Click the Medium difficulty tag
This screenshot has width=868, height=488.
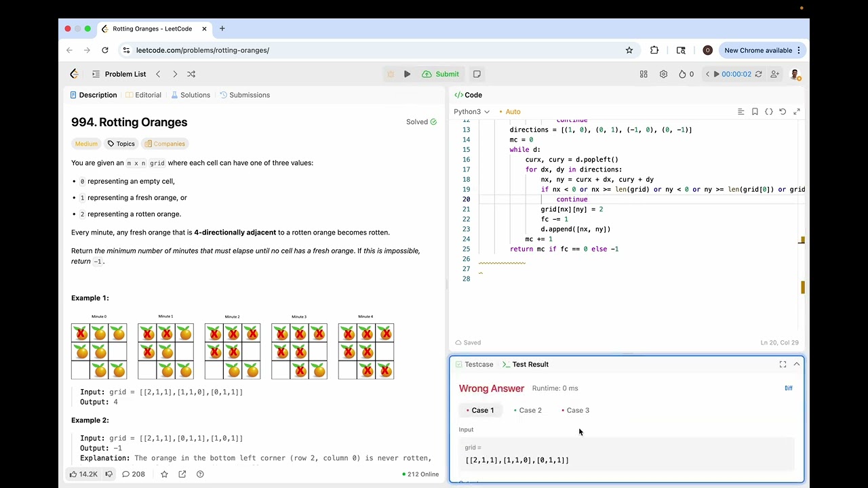click(x=86, y=144)
